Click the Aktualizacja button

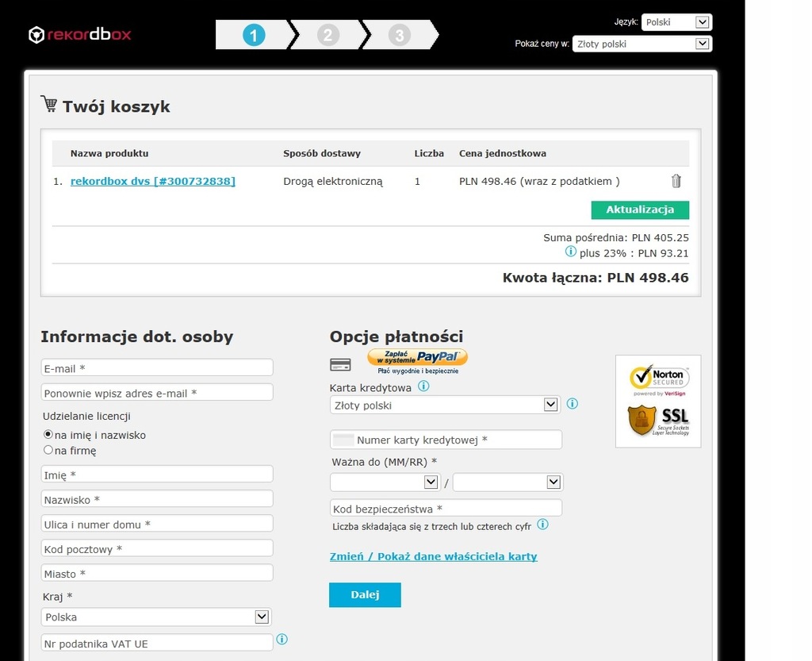click(640, 209)
